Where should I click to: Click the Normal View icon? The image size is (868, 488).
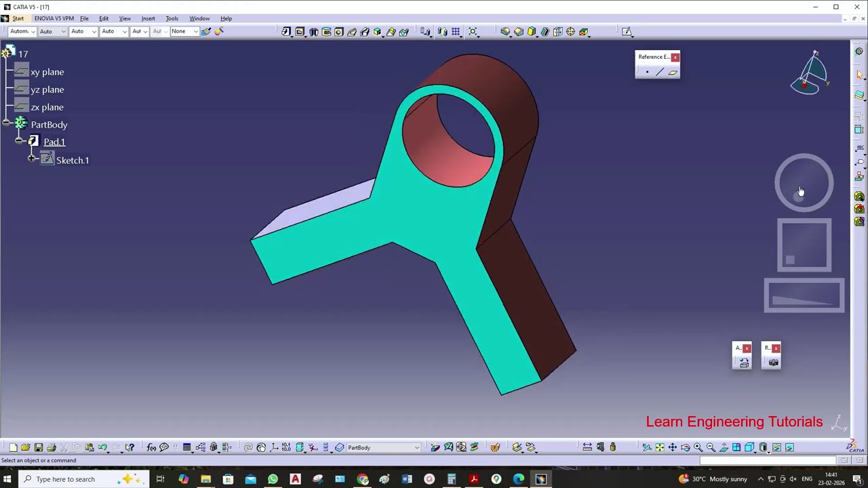click(724, 447)
